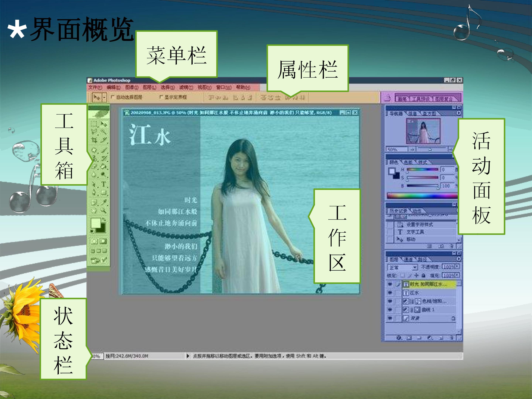532x399 pixels.
Task: Select the Paint Bucket tool in the toolbox
Action: [x=104, y=166]
